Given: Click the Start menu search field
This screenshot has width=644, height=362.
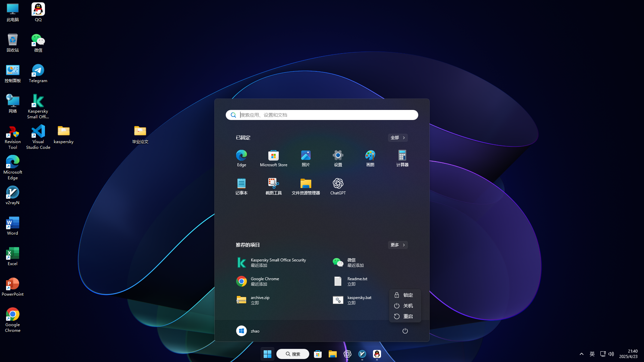Looking at the screenshot, I should pyautogui.click(x=322, y=115).
